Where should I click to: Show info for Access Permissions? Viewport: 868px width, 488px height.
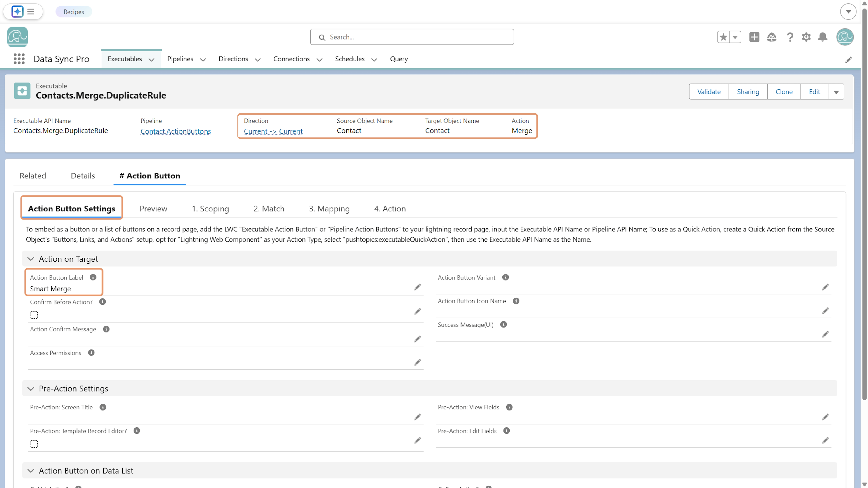tap(91, 353)
